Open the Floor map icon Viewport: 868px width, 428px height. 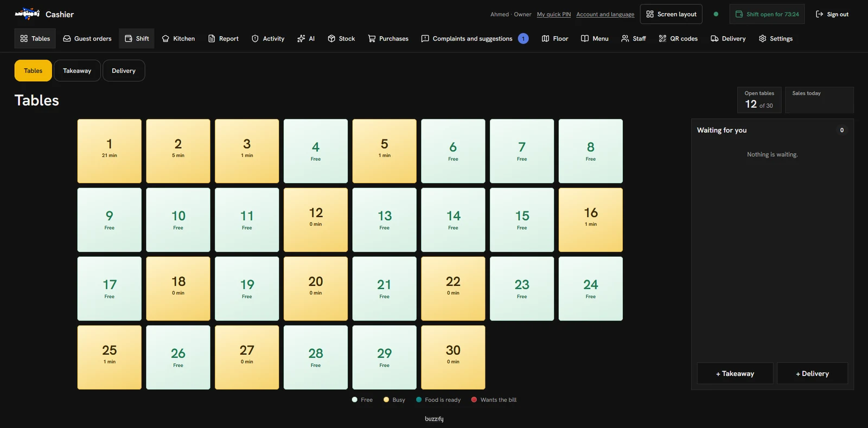(x=545, y=39)
